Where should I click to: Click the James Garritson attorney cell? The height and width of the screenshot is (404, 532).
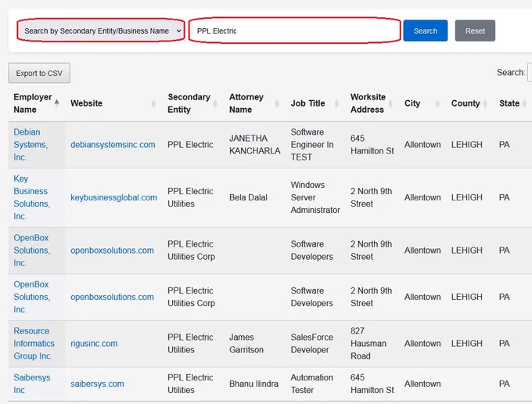(x=246, y=344)
